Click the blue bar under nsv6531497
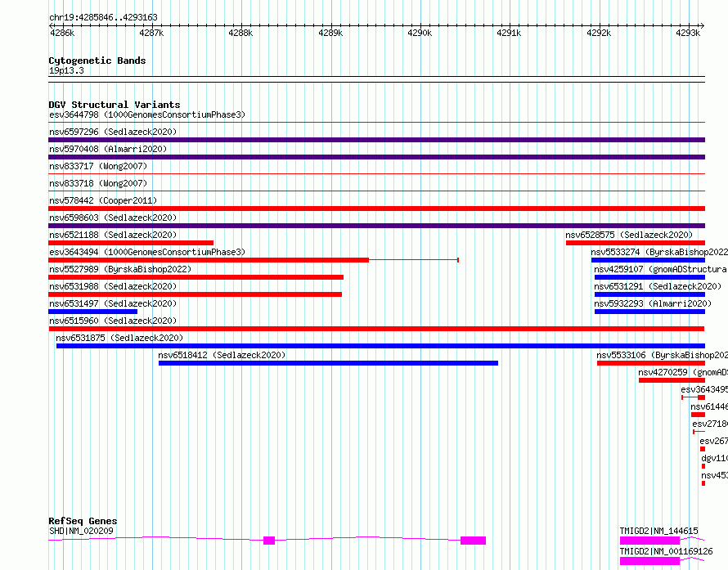Viewport: 728px width, 570px height. [x=93, y=312]
